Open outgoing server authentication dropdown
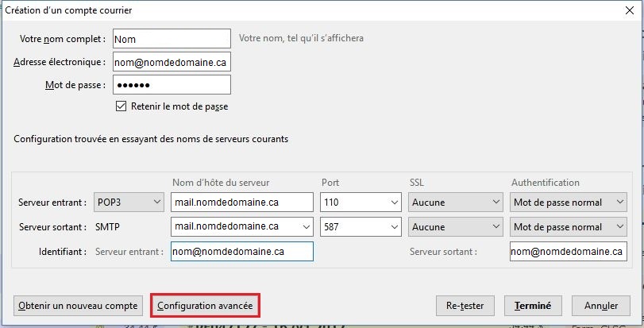 click(620, 227)
